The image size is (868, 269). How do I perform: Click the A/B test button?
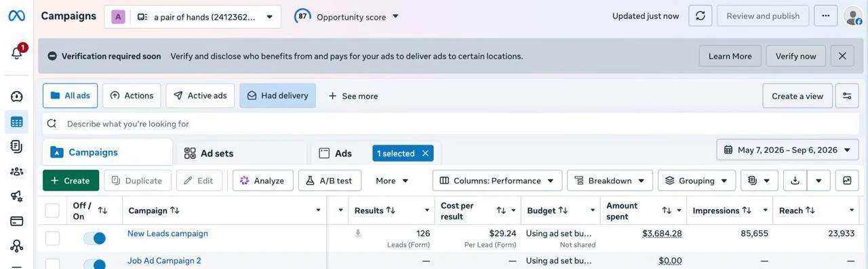(x=330, y=181)
